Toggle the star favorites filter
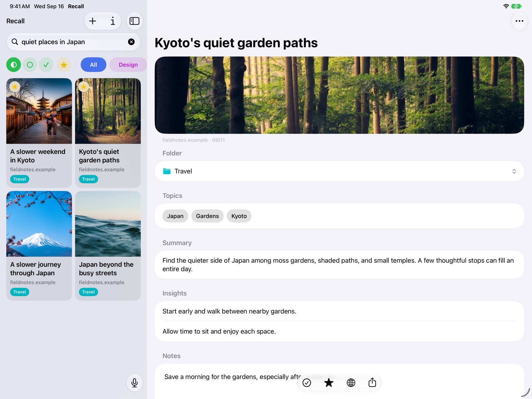The image size is (532, 399). click(x=64, y=65)
